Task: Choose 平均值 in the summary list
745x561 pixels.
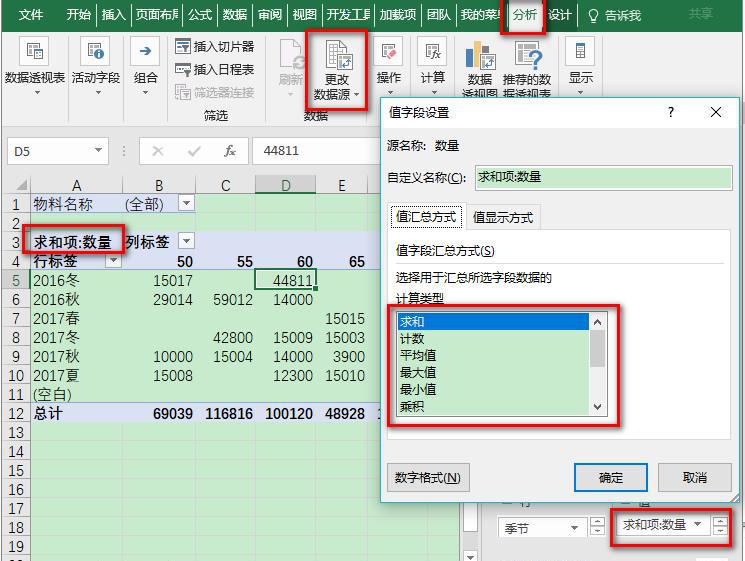Action: 493,355
